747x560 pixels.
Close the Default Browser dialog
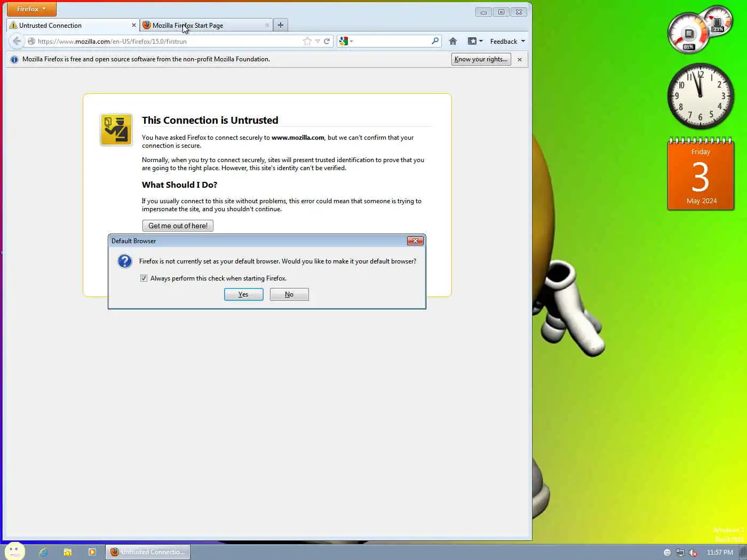coord(415,241)
